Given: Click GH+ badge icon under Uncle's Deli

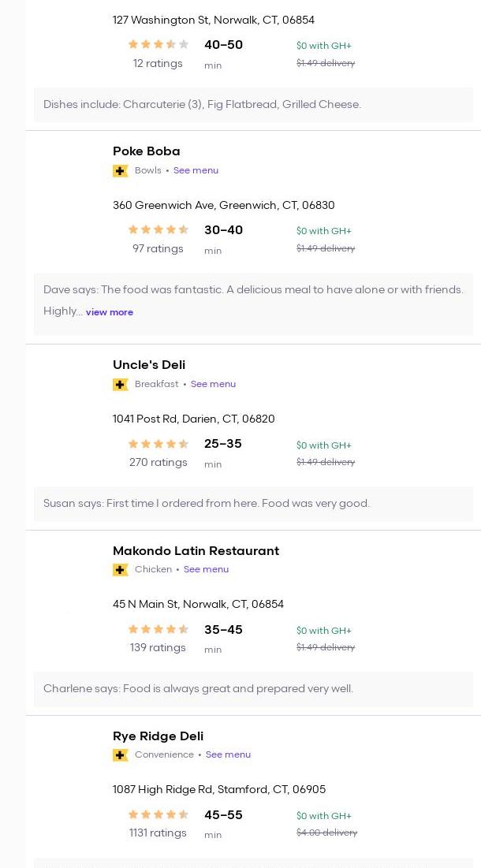Looking at the screenshot, I should pos(120,385).
